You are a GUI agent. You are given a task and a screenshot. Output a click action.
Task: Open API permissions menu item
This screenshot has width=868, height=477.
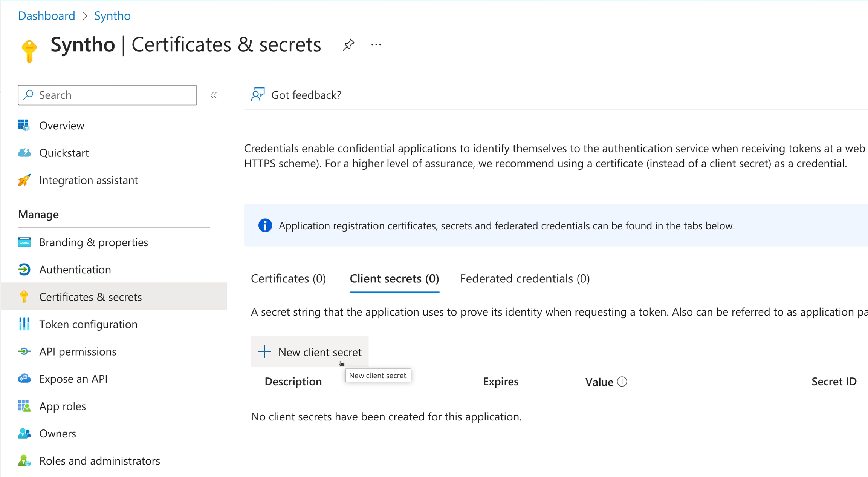[x=78, y=351]
